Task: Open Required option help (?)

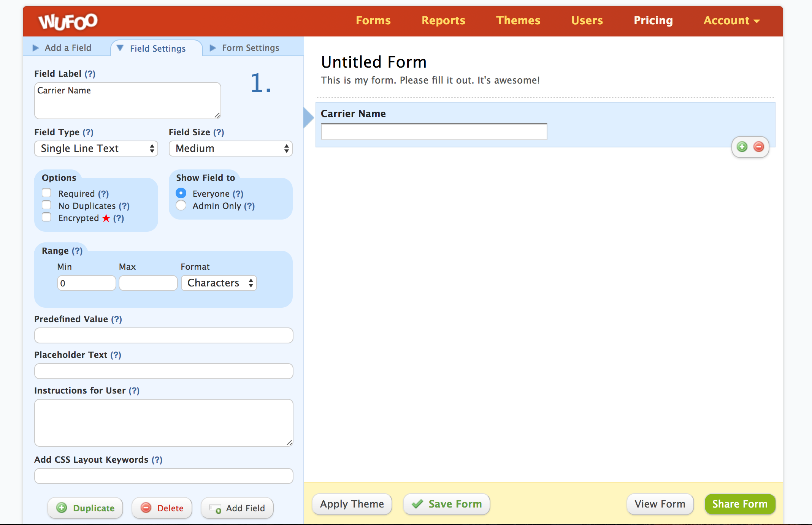Action: [x=103, y=194]
